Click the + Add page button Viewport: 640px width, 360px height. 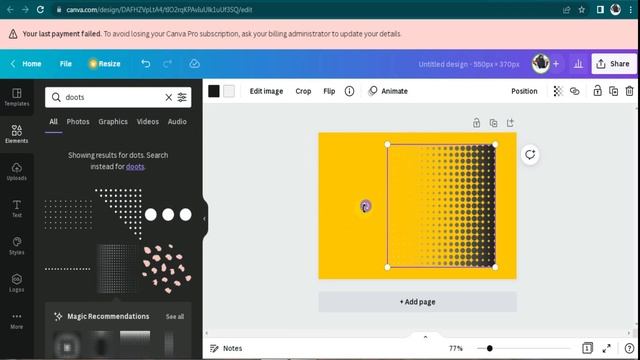(418, 302)
